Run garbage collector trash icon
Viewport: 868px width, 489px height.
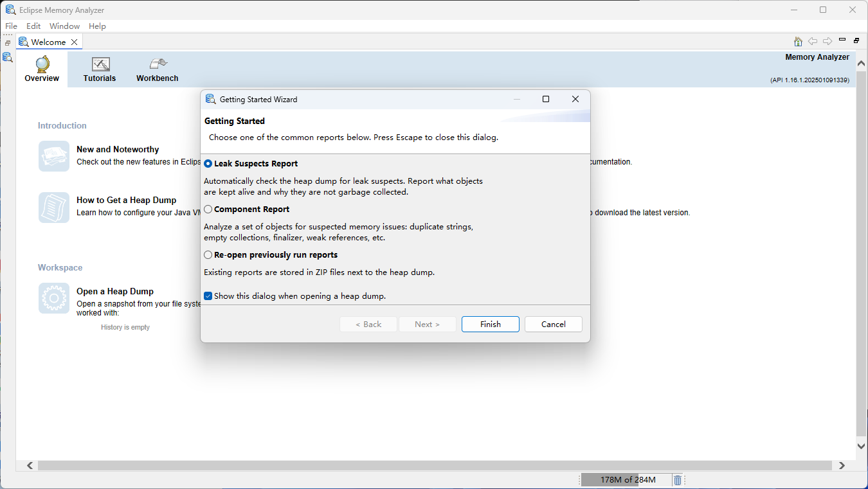pos(677,480)
